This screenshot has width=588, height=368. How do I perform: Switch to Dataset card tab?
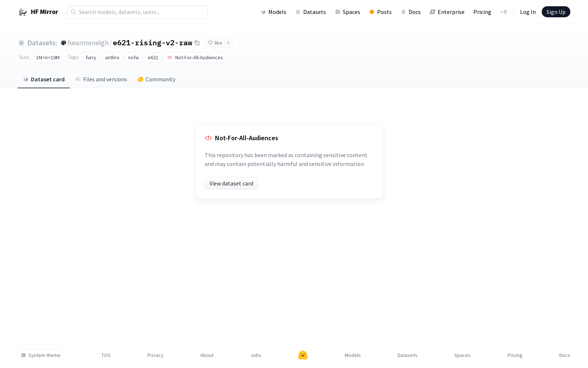click(x=44, y=79)
